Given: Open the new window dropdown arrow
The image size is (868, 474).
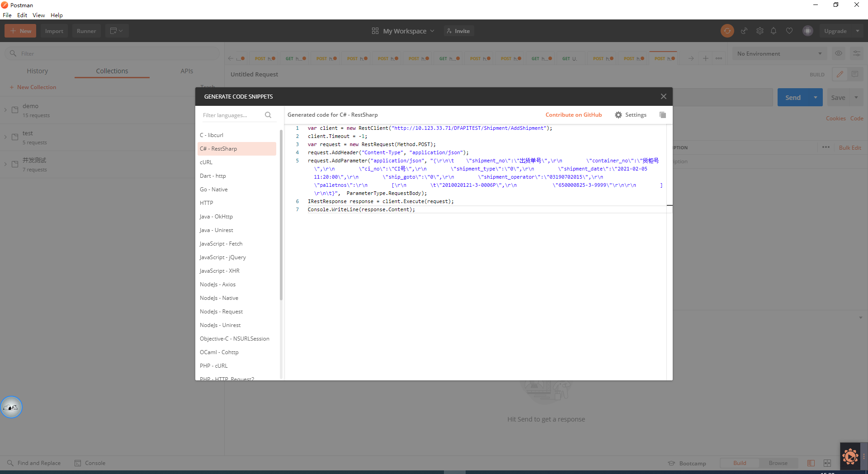Looking at the screenshot, I should pos(121,31).
